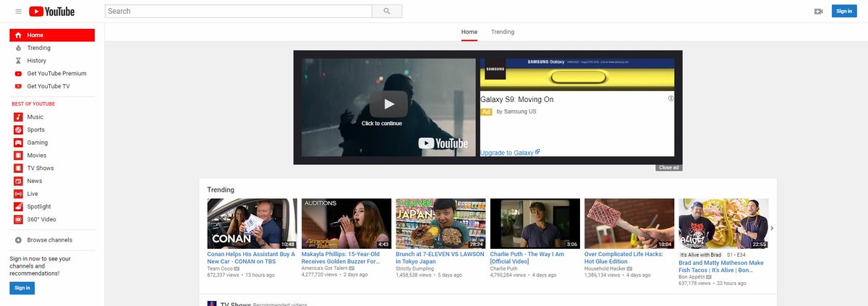Select Movies in the sidebar

[37, 156]
